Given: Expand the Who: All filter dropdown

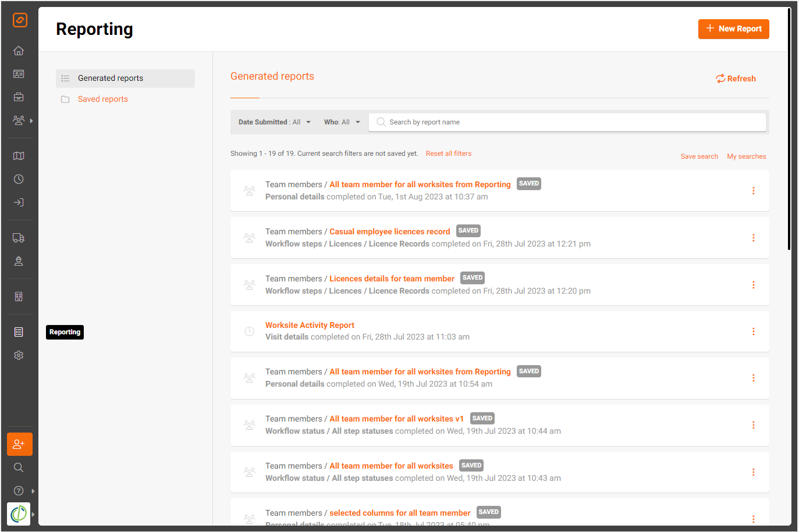Looking at the screenshot, I should tap(342, 122).
